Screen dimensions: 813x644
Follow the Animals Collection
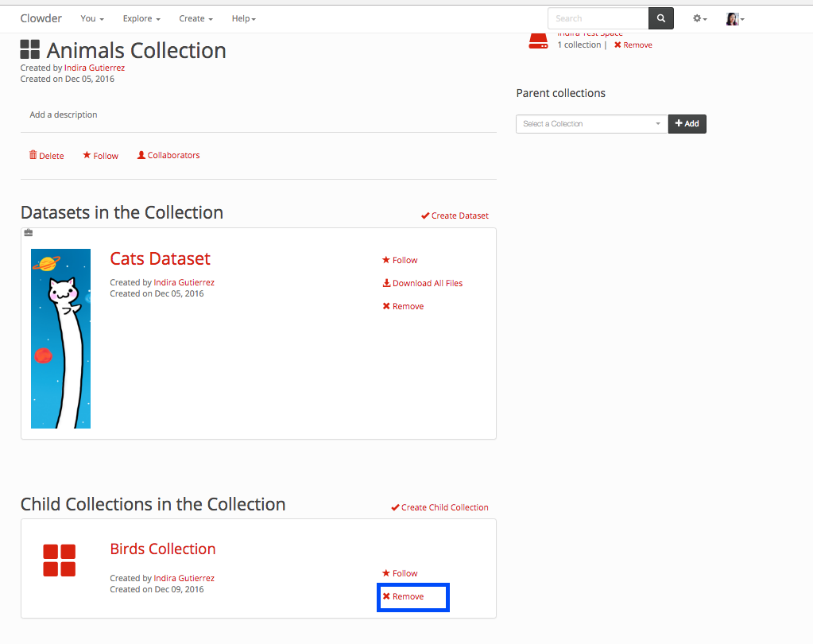100,156
